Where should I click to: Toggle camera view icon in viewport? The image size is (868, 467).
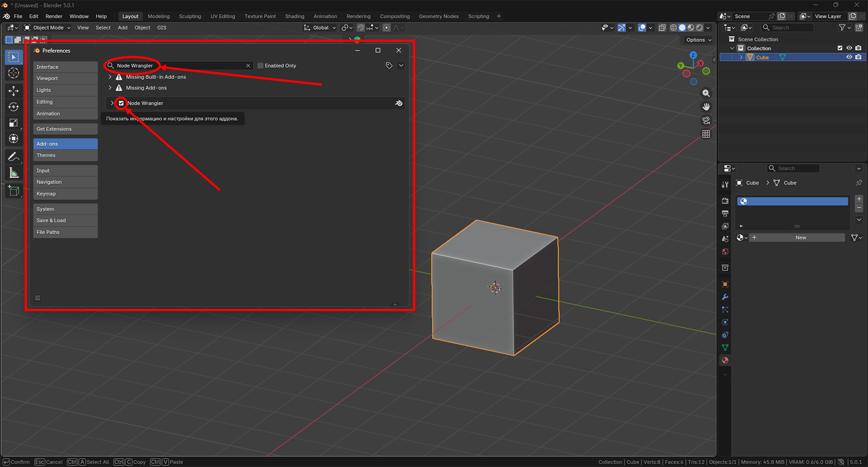pos(706,121)
